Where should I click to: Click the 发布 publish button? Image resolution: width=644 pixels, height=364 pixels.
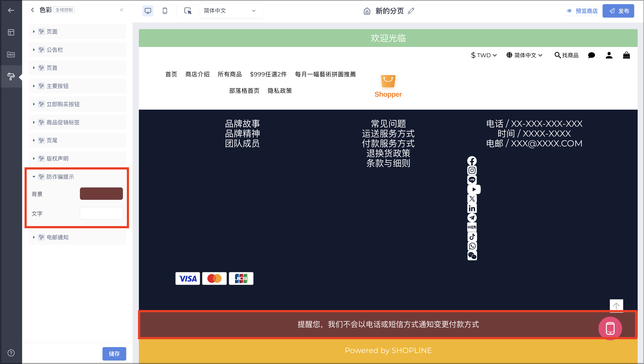click(x=618, y=11)
